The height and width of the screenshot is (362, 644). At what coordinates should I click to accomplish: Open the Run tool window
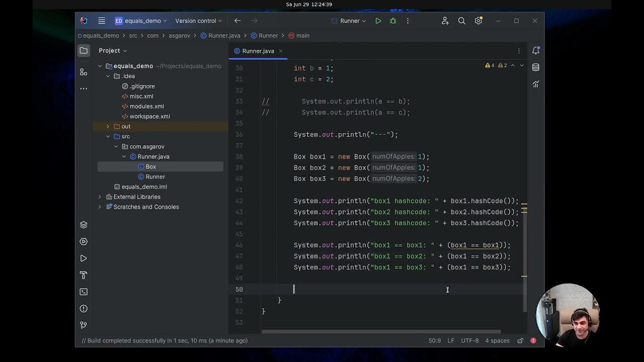click(84, 258)
